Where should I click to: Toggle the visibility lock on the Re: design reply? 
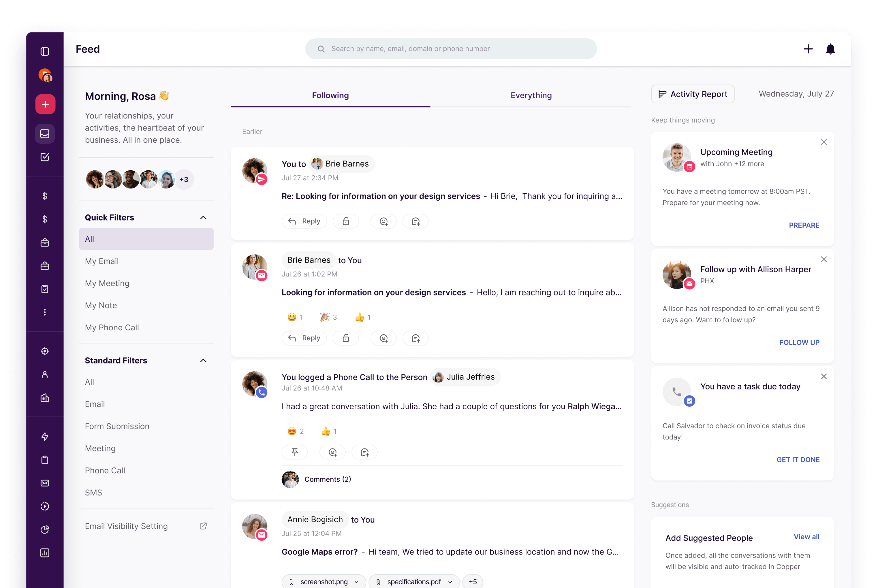pyautogui.click(x=346, y=221)
